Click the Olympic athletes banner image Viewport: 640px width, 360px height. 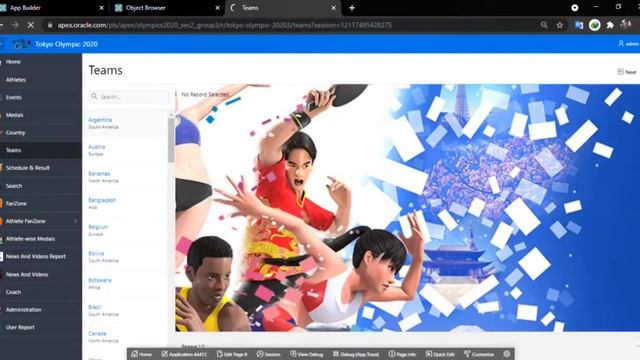(407, 208)
